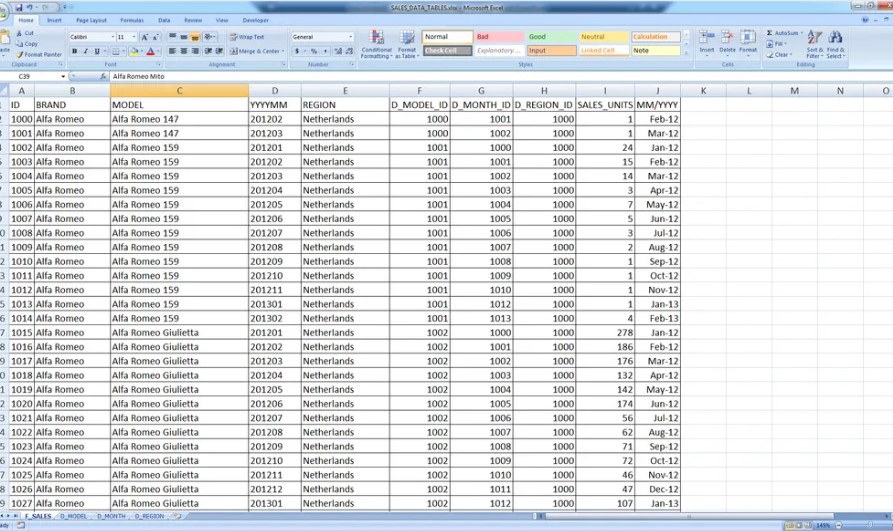
Task: Open Sort & Filter menu
Action: (x=814, y=44)
